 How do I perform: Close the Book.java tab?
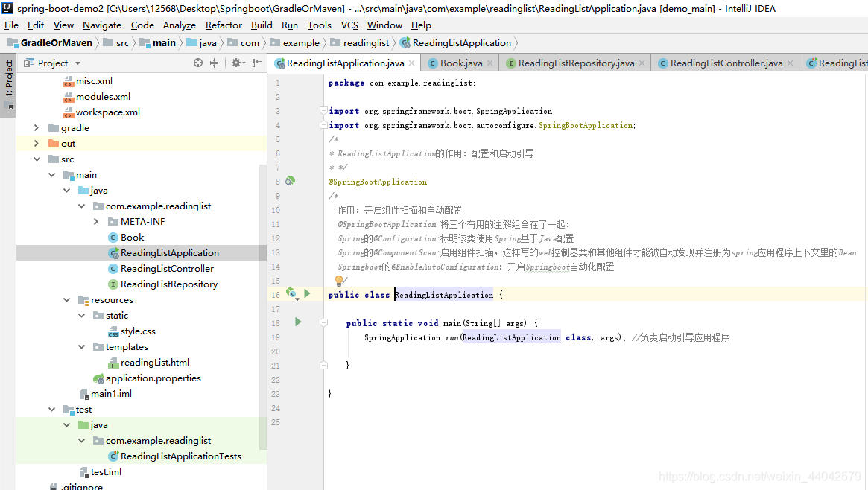[x=490, y=63]
